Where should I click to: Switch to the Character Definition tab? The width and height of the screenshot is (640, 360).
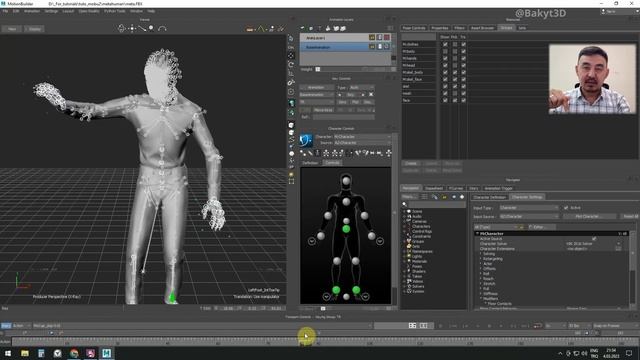click(489, 197)
